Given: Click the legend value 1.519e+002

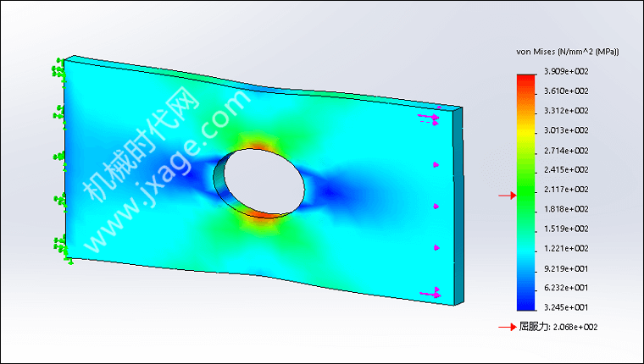Looking at the screenshot, I should [566, 229].
